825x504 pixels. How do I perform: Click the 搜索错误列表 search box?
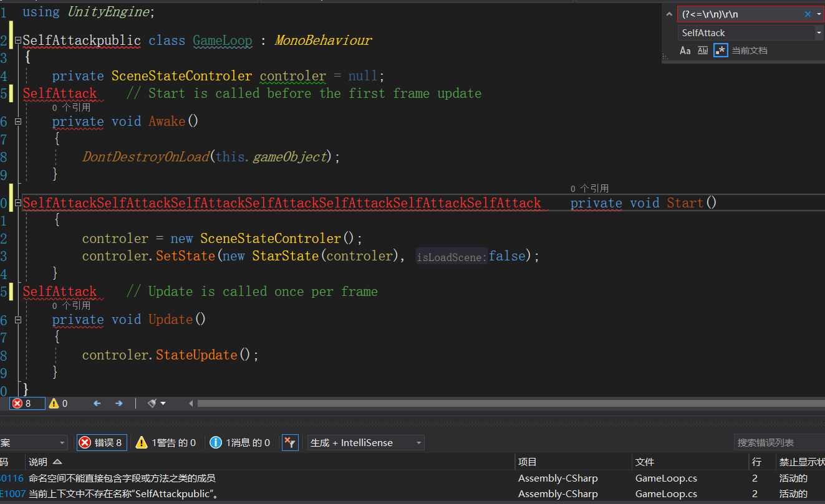tap(779, 443)
